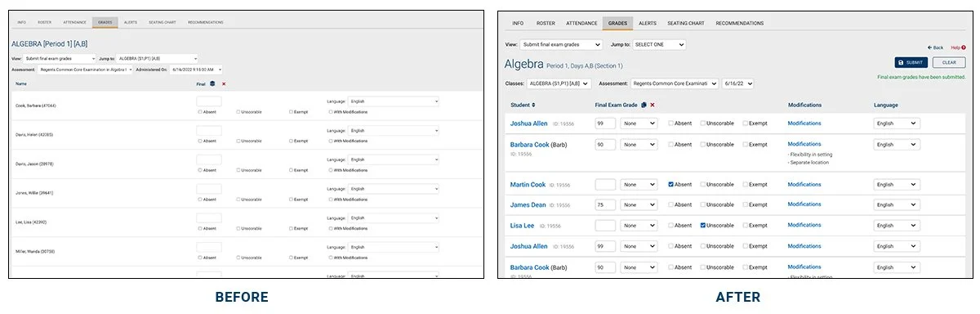This screenshot has width=980, height=314.
Task: Open the ROSTER tab in the Before panel
Action: click(45, 22)
